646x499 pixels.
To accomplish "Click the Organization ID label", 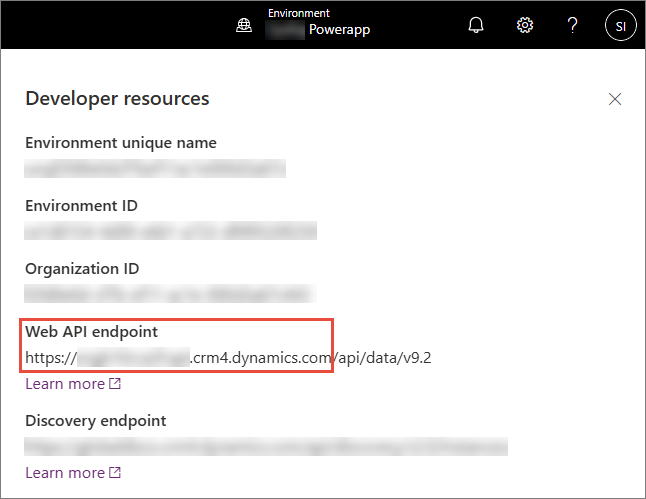I will point(82,269).
